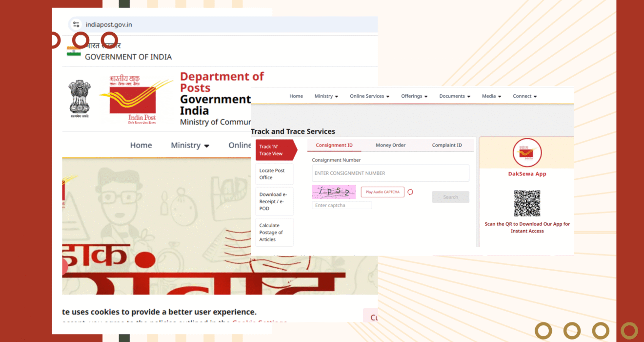Expand the Connect dropdown menu
This screenshot has height=342, width=644.
[524, 96]
